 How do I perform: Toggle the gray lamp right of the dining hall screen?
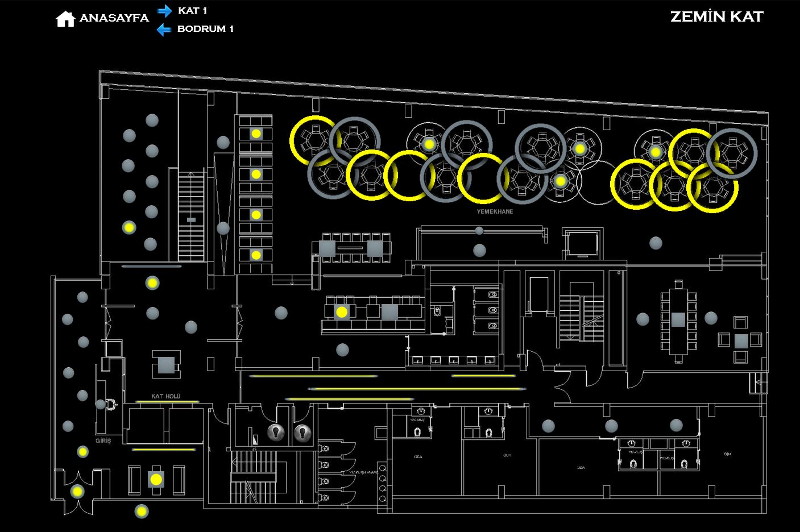656,243
